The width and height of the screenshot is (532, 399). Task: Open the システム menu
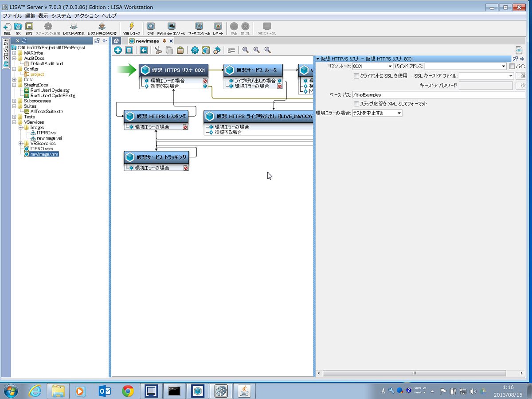click(x=61, y=16)
